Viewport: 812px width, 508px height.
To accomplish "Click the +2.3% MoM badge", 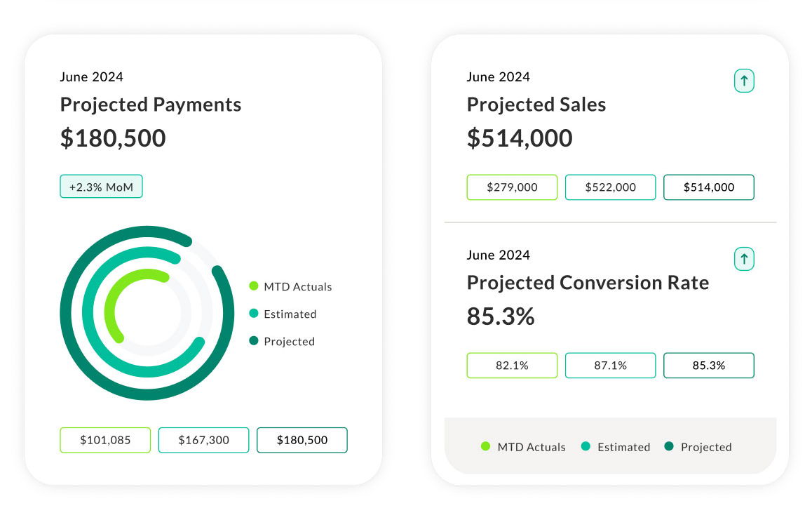I will [x=101, y=187].
